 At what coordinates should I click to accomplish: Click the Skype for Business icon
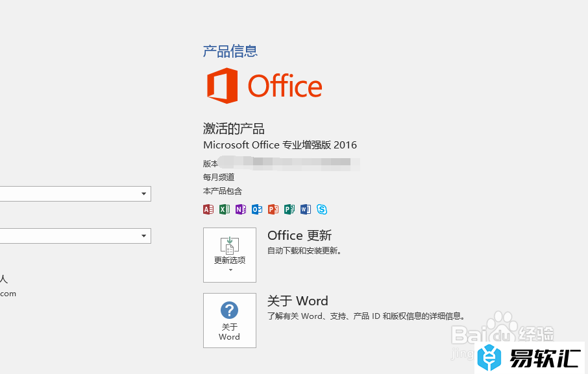[x=322, y=209]
